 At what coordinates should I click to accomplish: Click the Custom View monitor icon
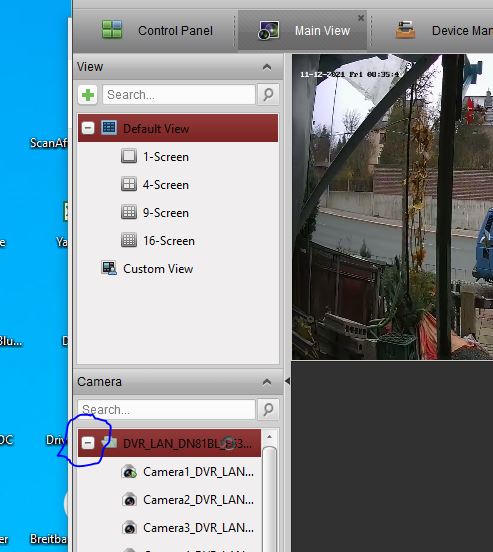pyautogui.click(x=109, y=268)
